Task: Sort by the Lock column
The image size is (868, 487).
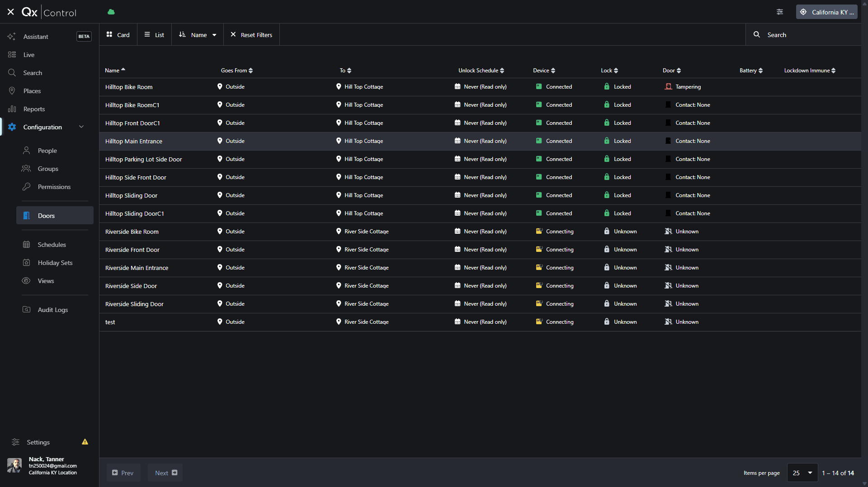Action: click(x=609, y=71)
